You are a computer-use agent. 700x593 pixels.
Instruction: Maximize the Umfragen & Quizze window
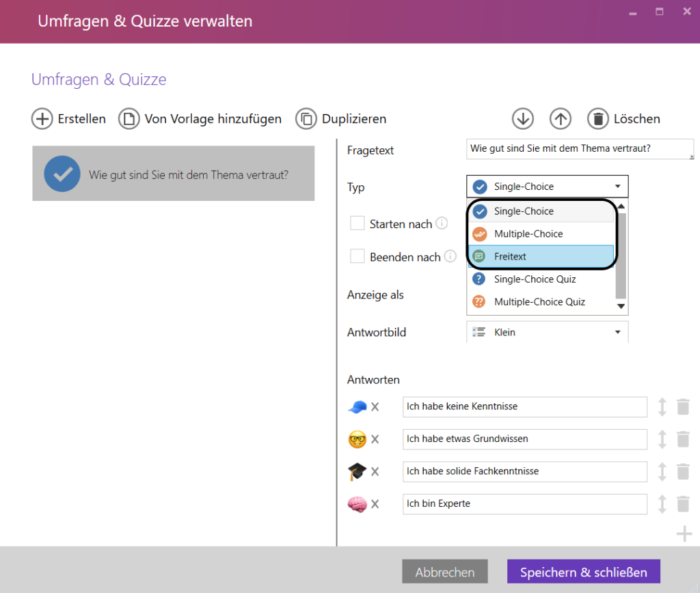pos(660,12)
